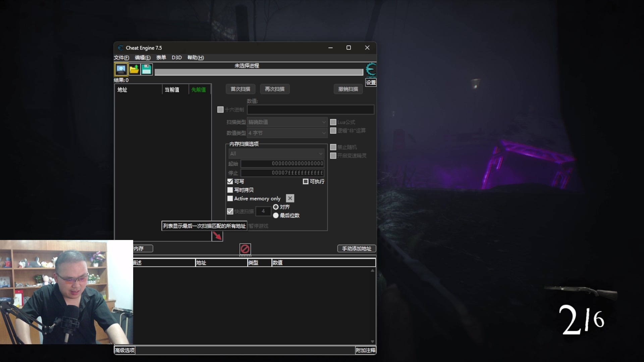644x362 pixels.
Task: Open the 数值类型 dropdown
Action: 287,133
